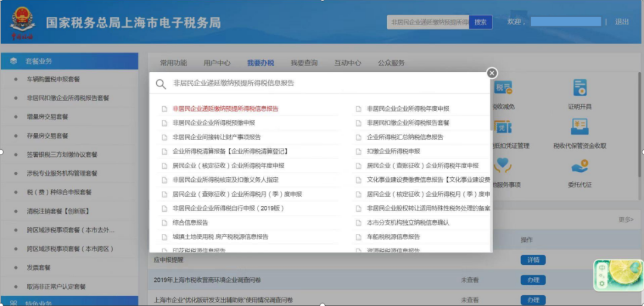
Task: Click the magnifier icon in popup search
Action: point(160,84)
